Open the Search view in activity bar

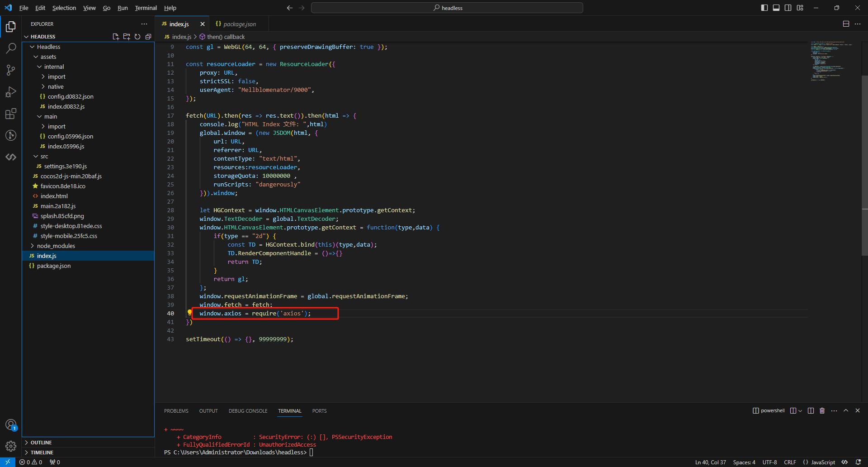point(11,48)
